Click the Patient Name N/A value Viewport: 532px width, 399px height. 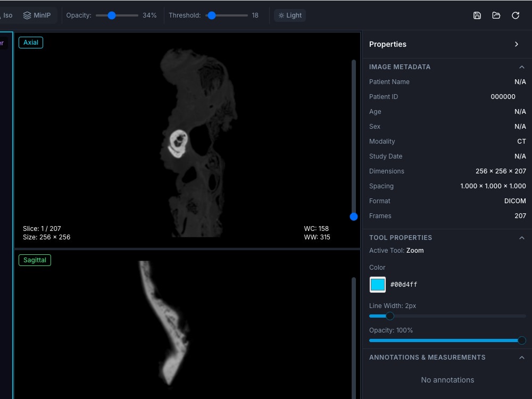click(520, 82)
